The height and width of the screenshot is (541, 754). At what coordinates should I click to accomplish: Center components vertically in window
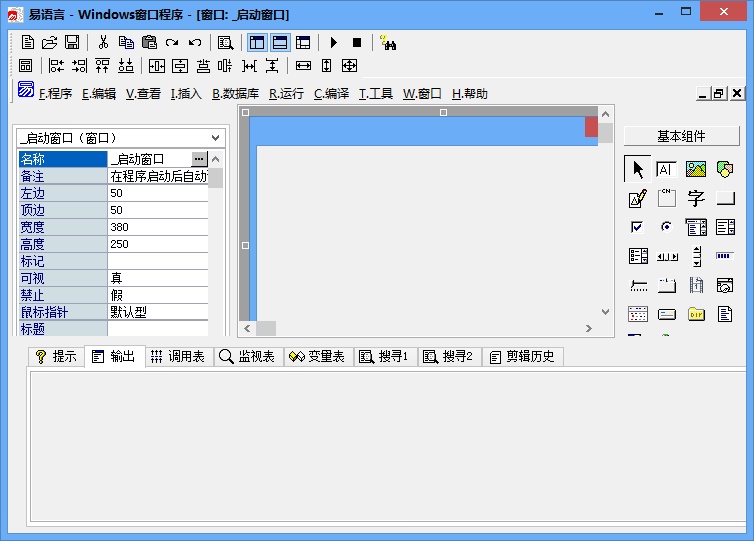pos(180,65)
